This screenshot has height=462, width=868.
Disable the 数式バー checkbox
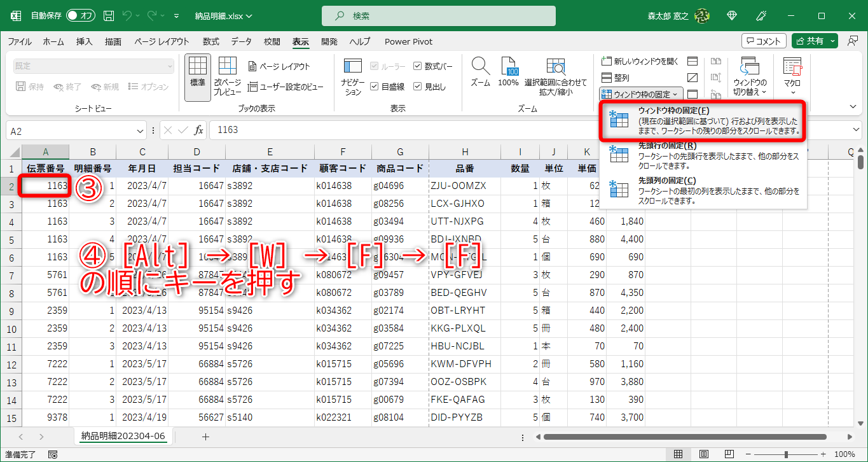418,66
